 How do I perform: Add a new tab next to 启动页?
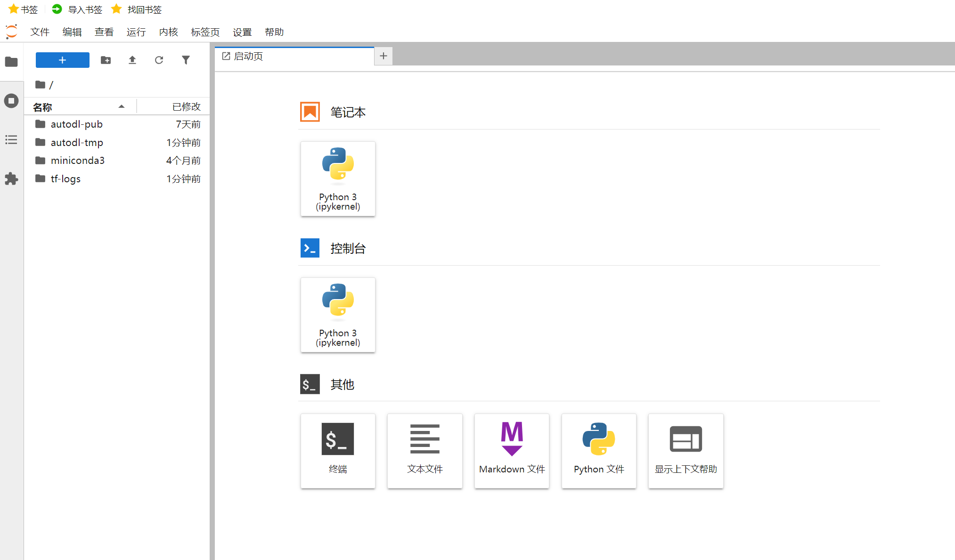[x=384, y=56]
